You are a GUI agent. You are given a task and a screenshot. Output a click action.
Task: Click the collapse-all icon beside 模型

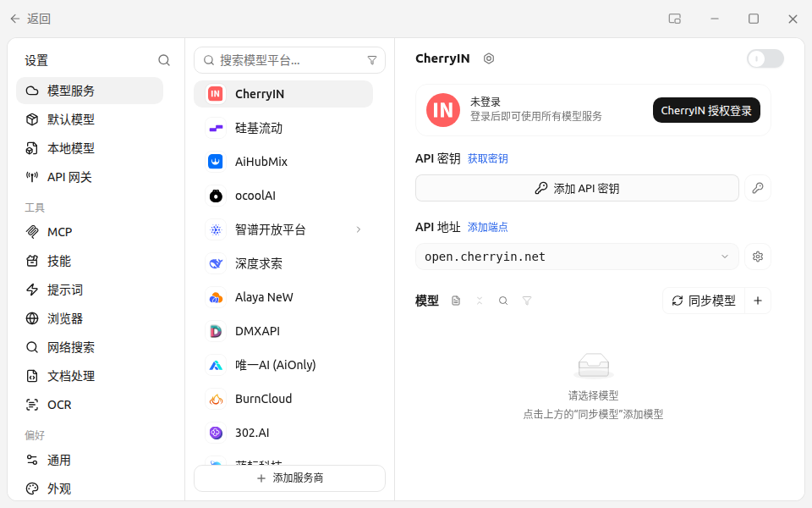(480, 301)
